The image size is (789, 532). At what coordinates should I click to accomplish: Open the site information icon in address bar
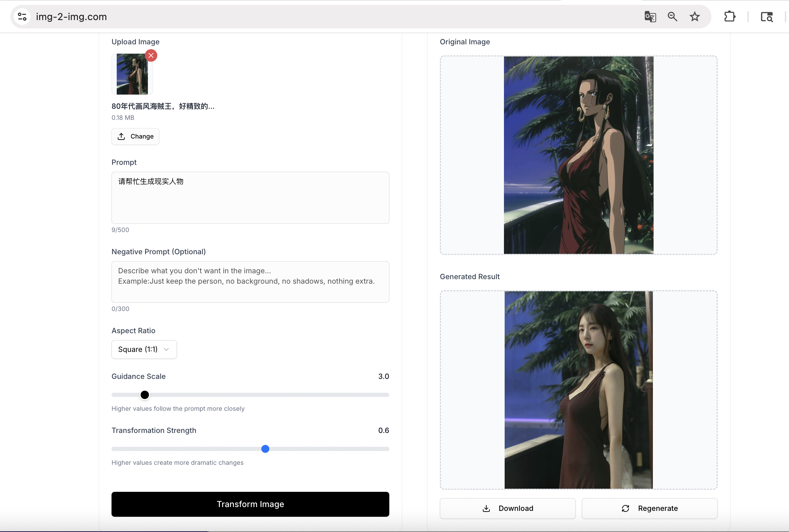tap(22, 17)
